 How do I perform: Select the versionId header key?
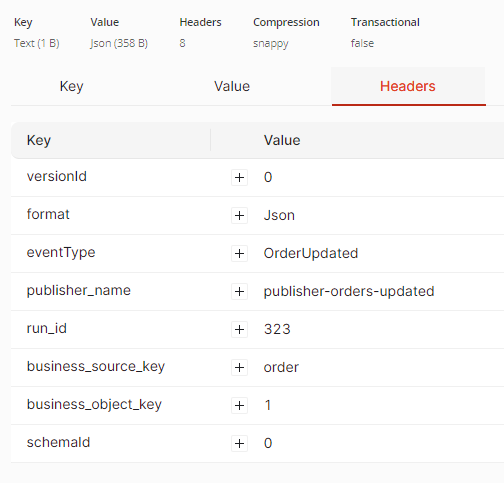coord(57,176)
